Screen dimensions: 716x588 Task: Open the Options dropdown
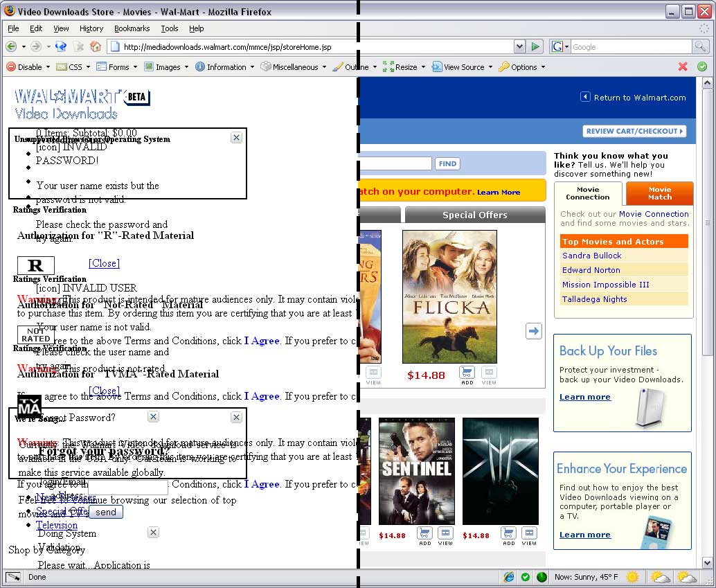[x=522, y=66]
